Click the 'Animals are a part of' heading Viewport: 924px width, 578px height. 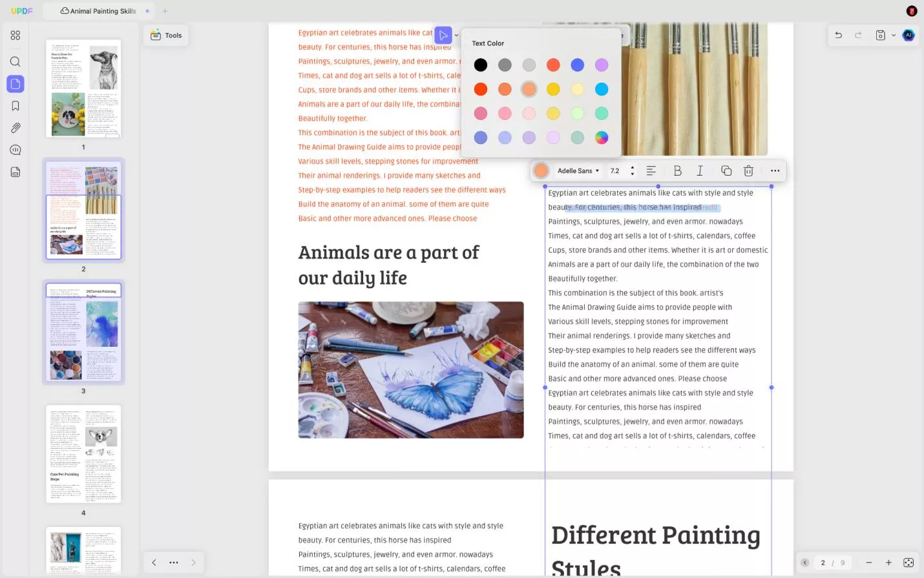tap(388, 253)
